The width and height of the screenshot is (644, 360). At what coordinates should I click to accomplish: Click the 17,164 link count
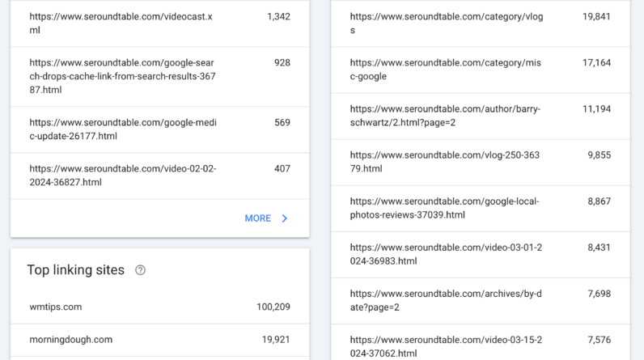click(596, 63)
